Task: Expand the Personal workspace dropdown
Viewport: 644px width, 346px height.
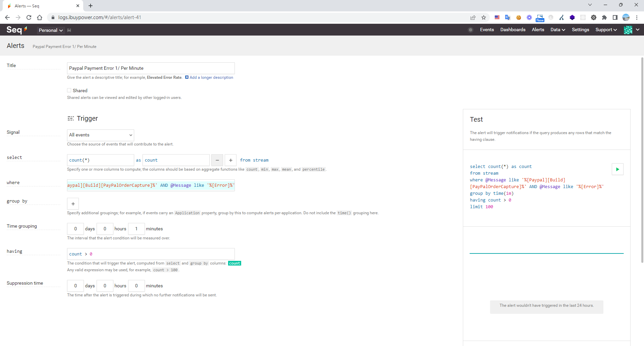Action: [51, 30]
